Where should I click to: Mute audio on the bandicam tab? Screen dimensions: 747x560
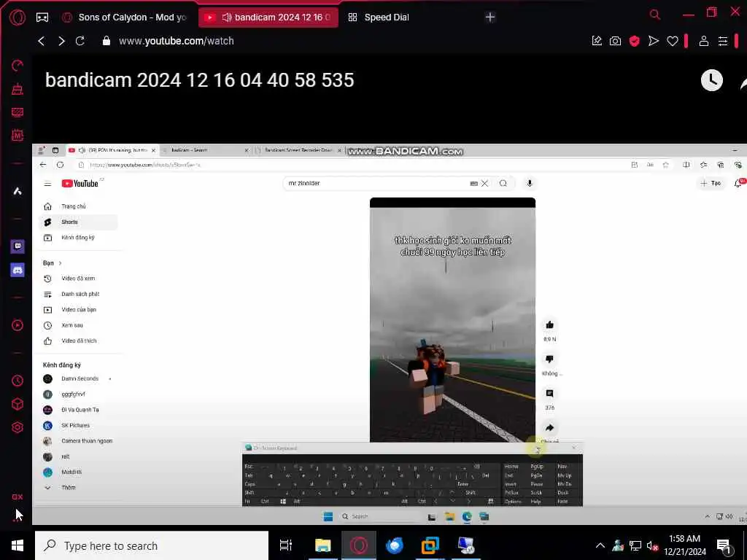tap(227, 17)
